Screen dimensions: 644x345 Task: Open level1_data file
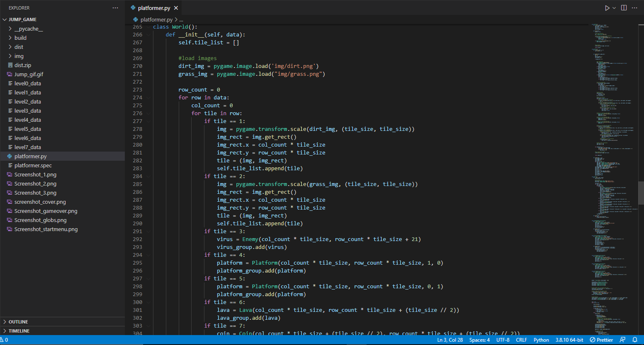[x=28, y=92]
